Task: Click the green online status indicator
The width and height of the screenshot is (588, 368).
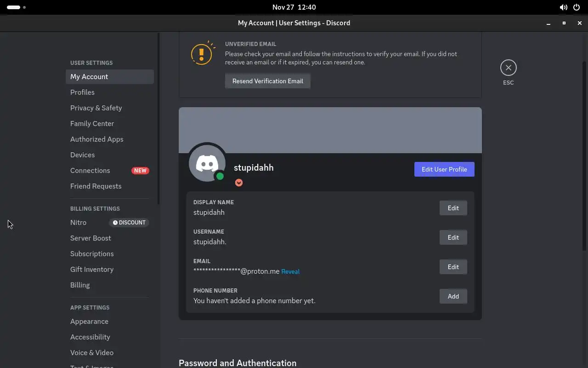Action: coord(220,176)
